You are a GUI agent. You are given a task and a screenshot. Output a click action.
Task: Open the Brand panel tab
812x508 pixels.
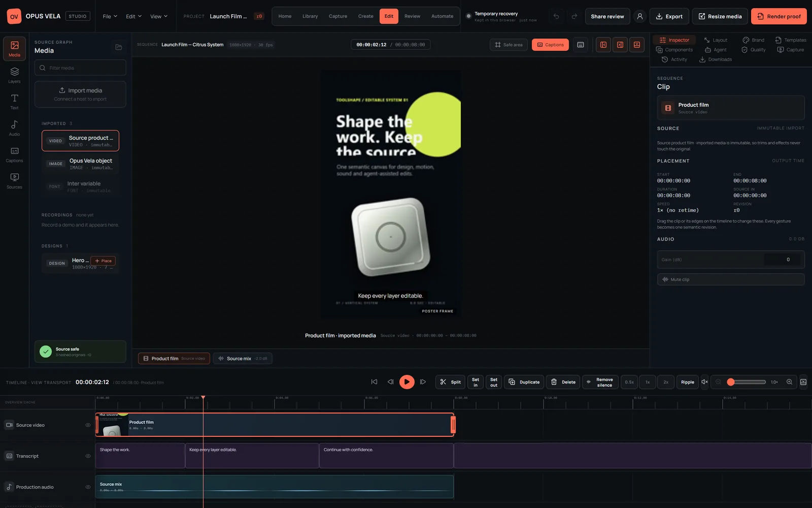point(753,40)
